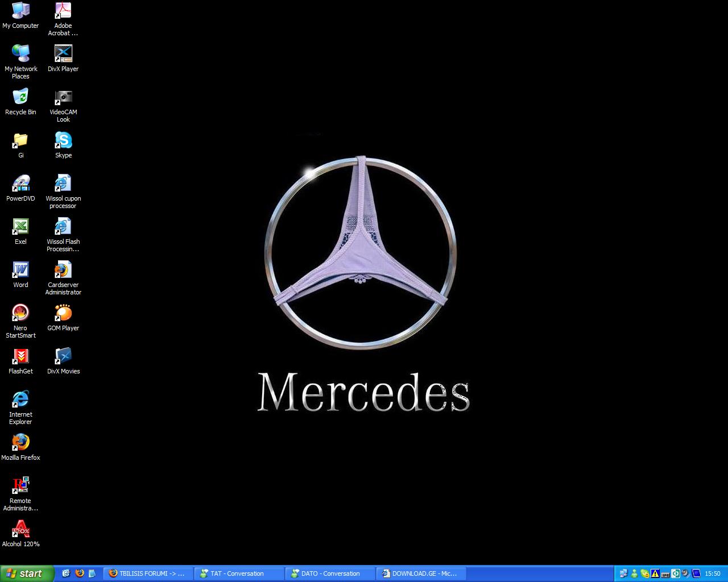Select the Gi folder icon
This screenshot has height=582, width=728.
pos(20,145)
